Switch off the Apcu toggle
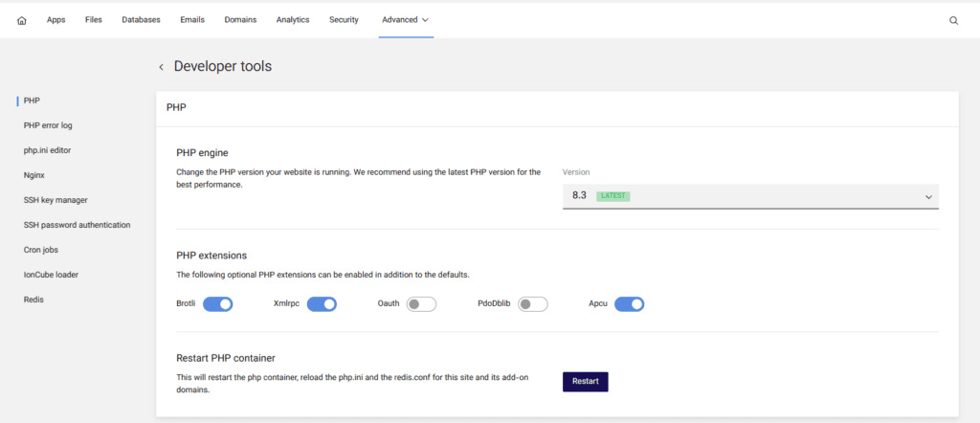This screenshot has height=423, width=980. coord(630,304)
